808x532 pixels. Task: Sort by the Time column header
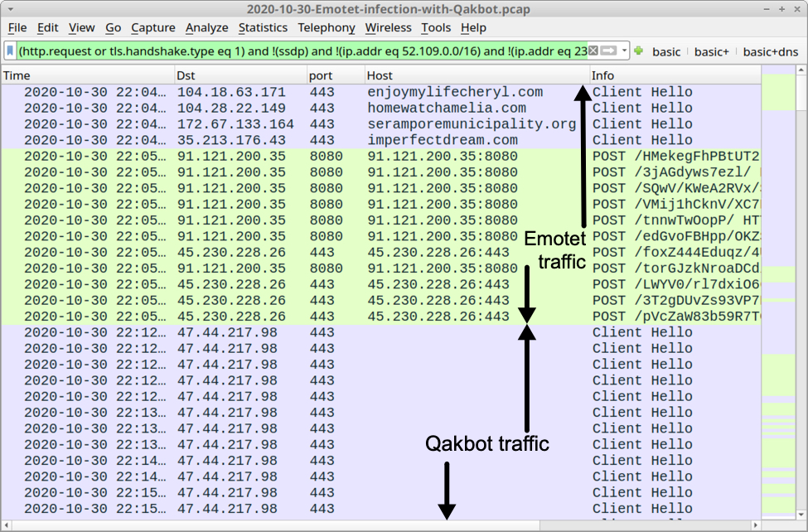click(x=88, y=75)
